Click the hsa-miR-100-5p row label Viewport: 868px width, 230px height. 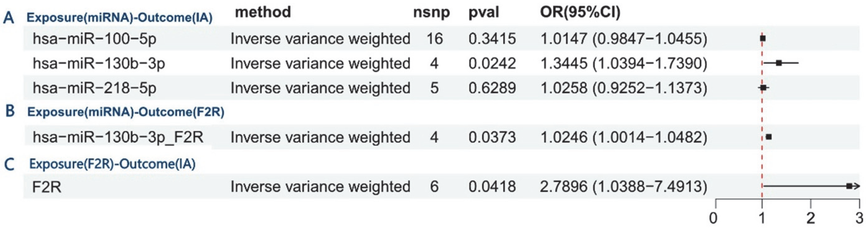pyautogui.click(x=94, y=39)
